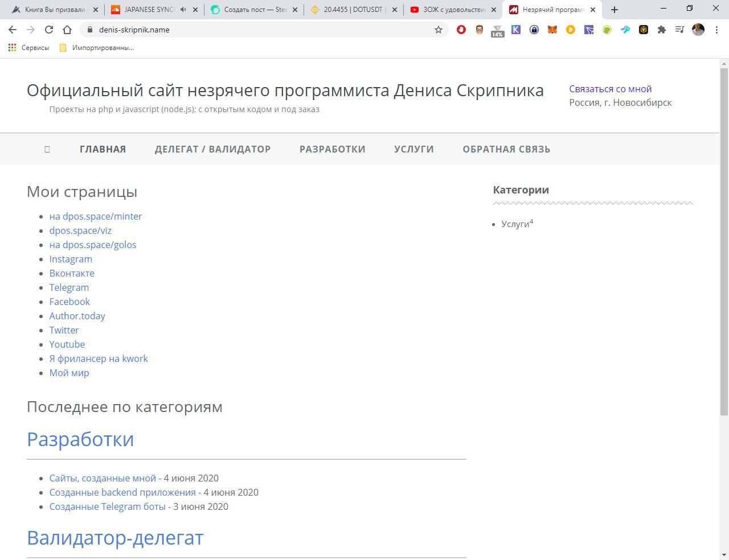729x560 pixels.
Task: Bookmark this page with the star icon
Action: (439, 30)
